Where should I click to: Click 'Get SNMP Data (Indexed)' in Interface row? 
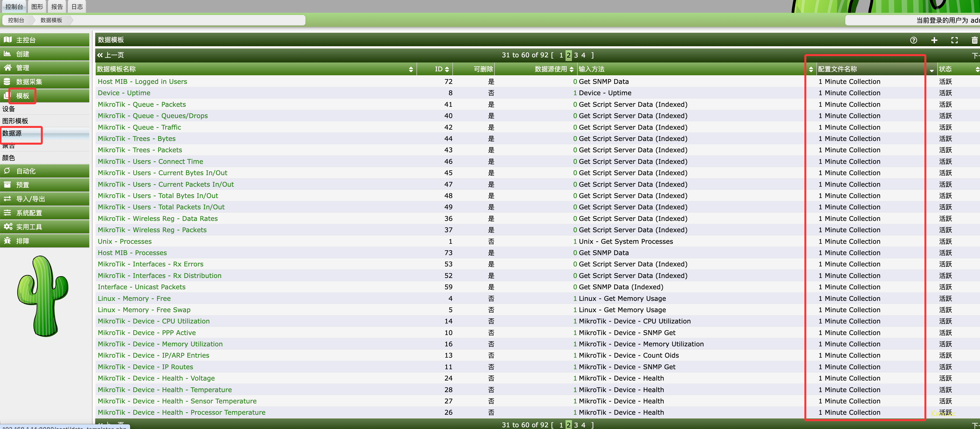coord(621,287)
